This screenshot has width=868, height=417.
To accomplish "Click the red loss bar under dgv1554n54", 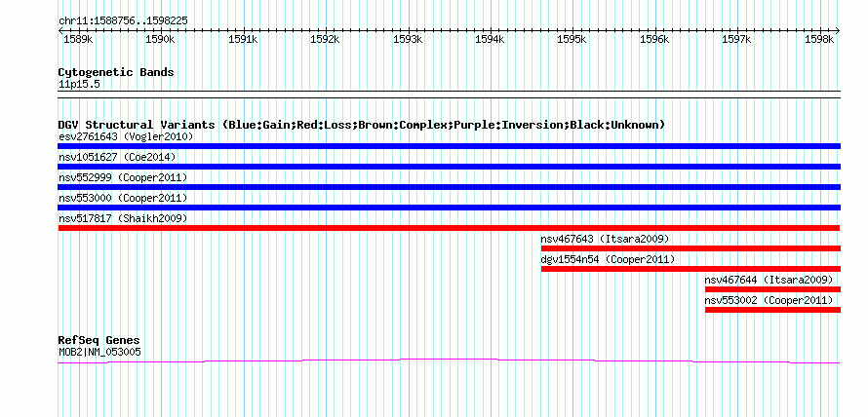I will (690, 269).
